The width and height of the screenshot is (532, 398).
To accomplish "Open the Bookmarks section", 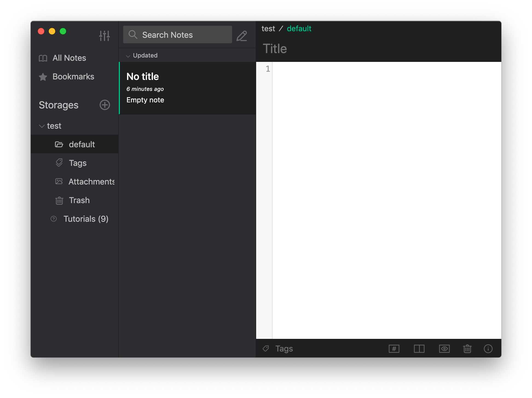I will click(73, 77).
